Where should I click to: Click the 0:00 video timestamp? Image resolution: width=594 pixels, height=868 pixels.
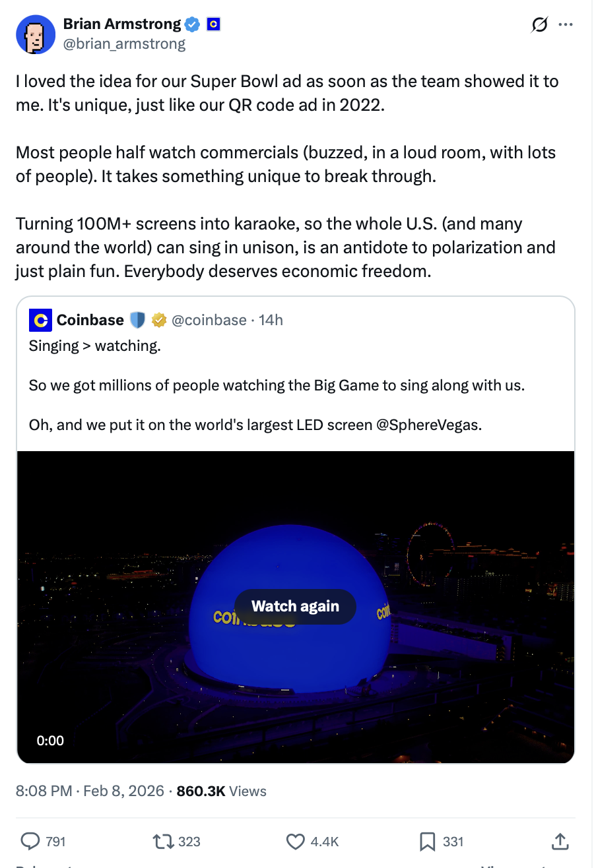tap(50, 741)
